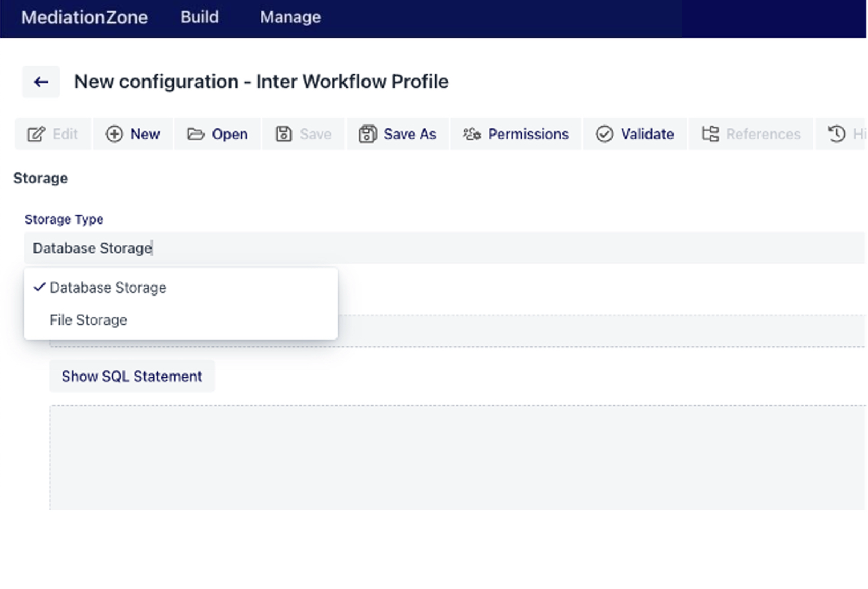Click inside the large SQL statement area

458,458
